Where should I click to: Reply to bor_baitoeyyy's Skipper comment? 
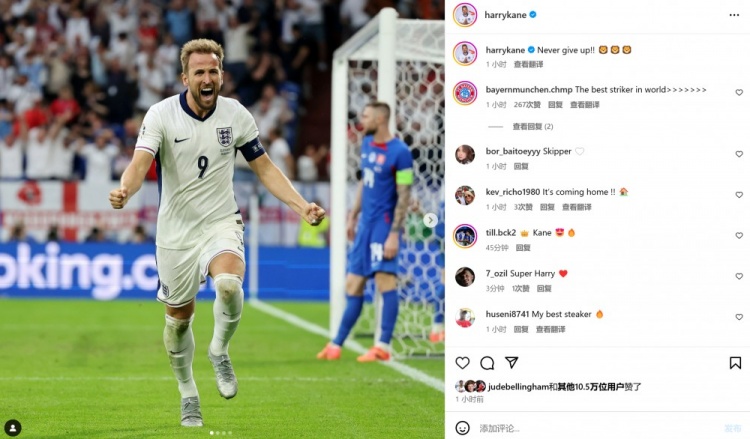(521, 166)
